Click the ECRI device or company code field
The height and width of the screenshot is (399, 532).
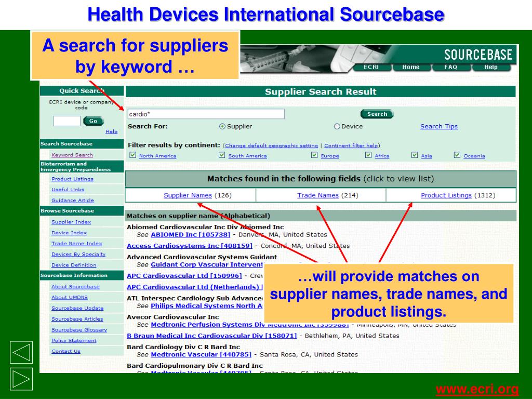(67, 121)
